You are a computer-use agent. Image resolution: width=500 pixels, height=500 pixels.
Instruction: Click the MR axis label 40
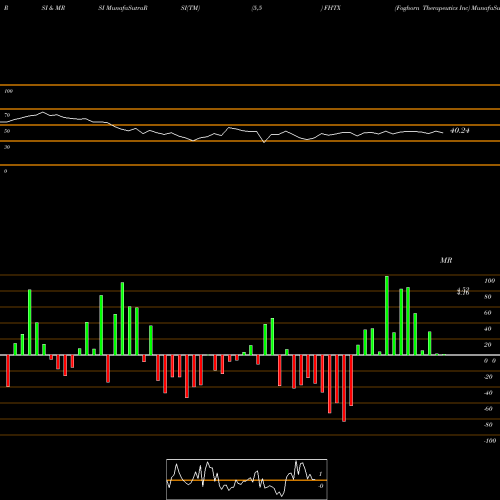coord(488,329)
